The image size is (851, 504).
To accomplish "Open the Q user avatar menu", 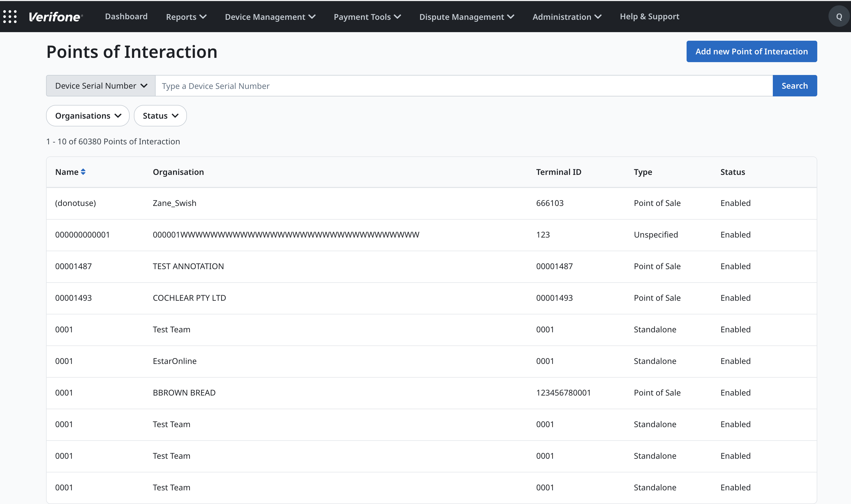I will coord(839,17).
